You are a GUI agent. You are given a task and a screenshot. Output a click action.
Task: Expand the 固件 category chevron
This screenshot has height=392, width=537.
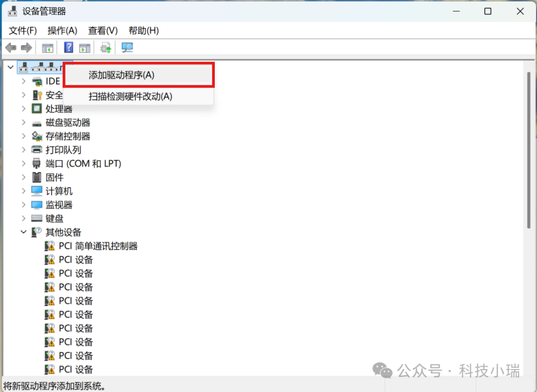tap(24, 177)
